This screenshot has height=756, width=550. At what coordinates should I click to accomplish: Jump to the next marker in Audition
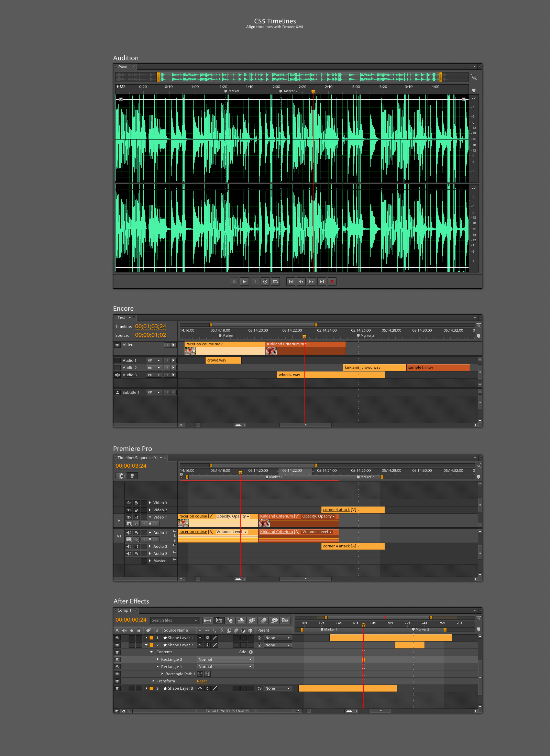click(x=322, y=281)
